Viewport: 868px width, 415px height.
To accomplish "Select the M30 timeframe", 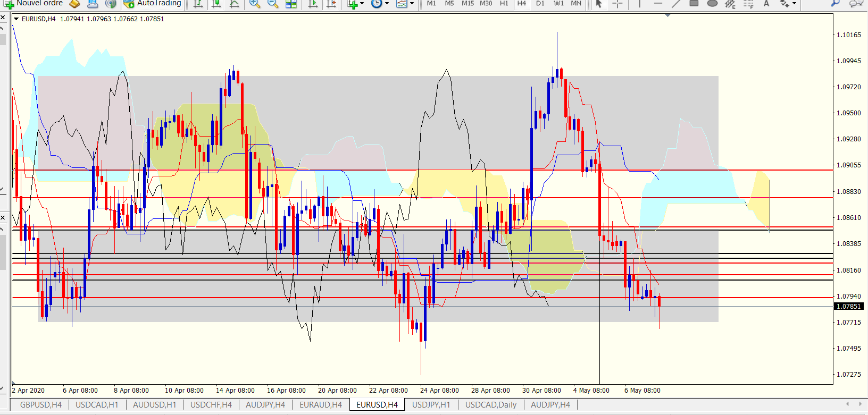I will [x=486, y=3].
